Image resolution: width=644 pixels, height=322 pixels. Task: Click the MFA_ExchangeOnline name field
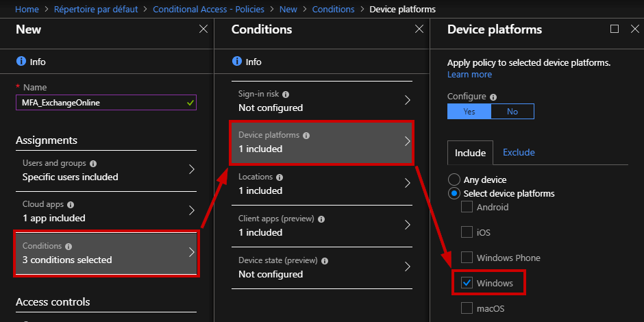106,103
